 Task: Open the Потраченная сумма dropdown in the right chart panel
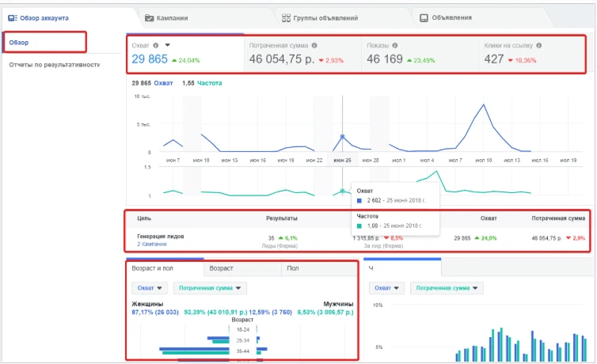[x=447, y=288]
